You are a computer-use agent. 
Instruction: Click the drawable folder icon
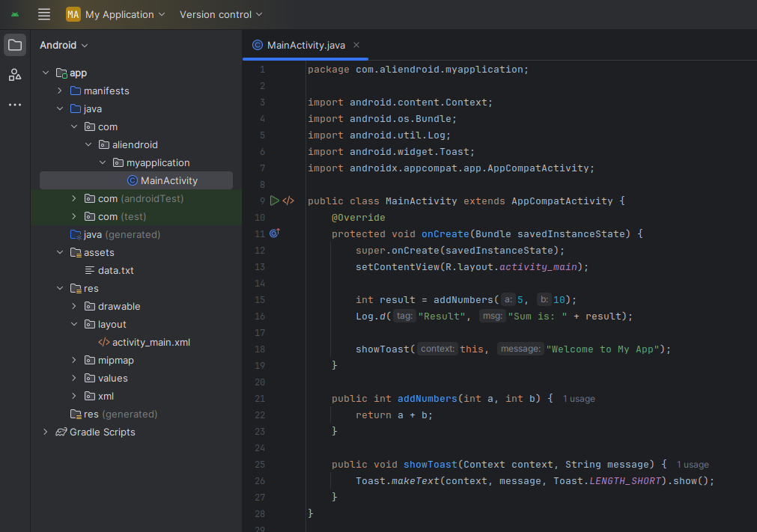(90, 306)
